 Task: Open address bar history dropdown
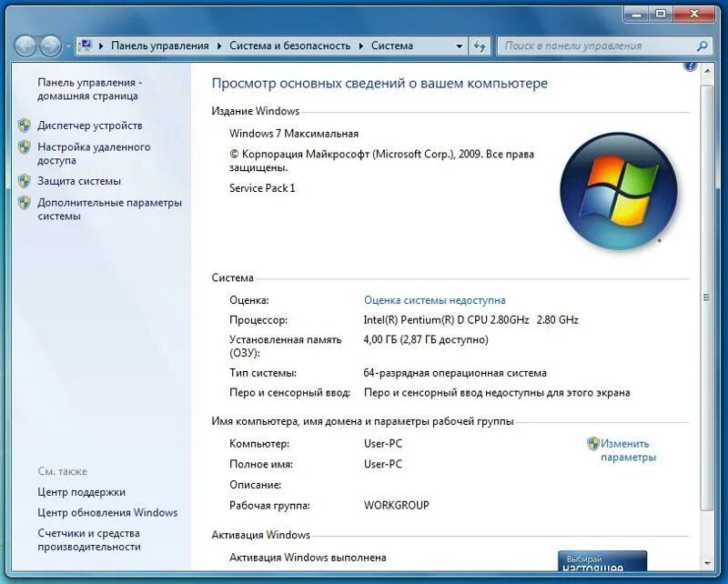[459, 46]
